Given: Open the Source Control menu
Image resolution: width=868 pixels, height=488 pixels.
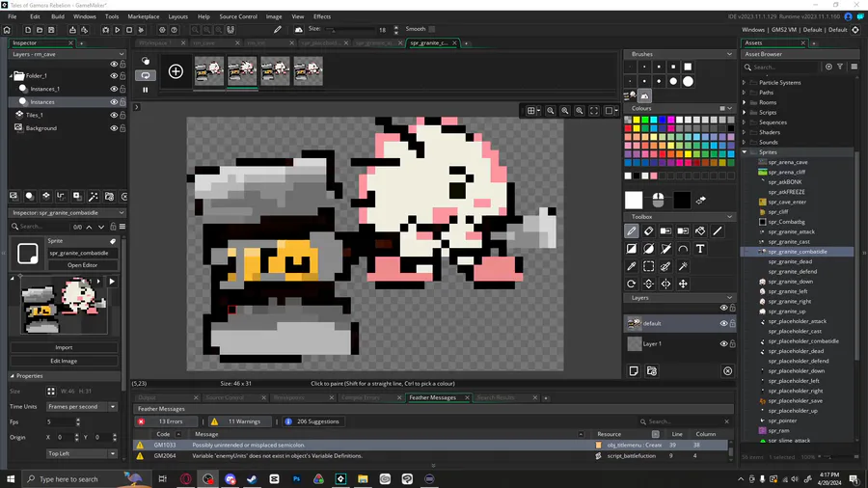Looking at the screenshot, I should tap(238, 16).
